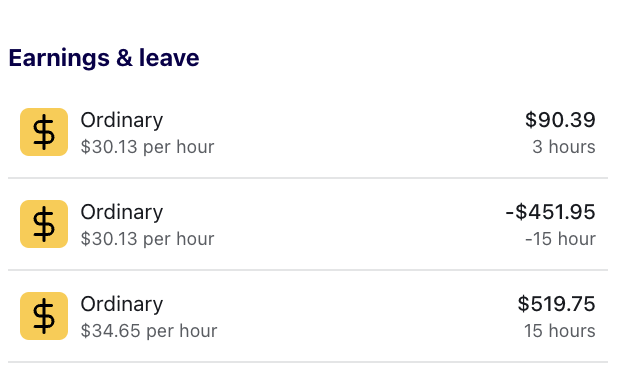Select the dollar icon for the -$451.95 entry

(x=44, y=224)
